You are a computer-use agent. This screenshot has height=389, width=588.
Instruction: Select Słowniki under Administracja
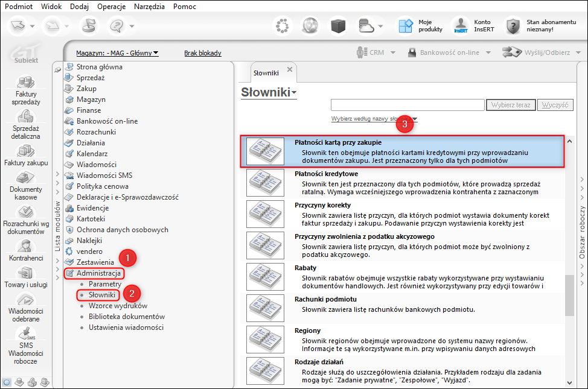[101, 295]
